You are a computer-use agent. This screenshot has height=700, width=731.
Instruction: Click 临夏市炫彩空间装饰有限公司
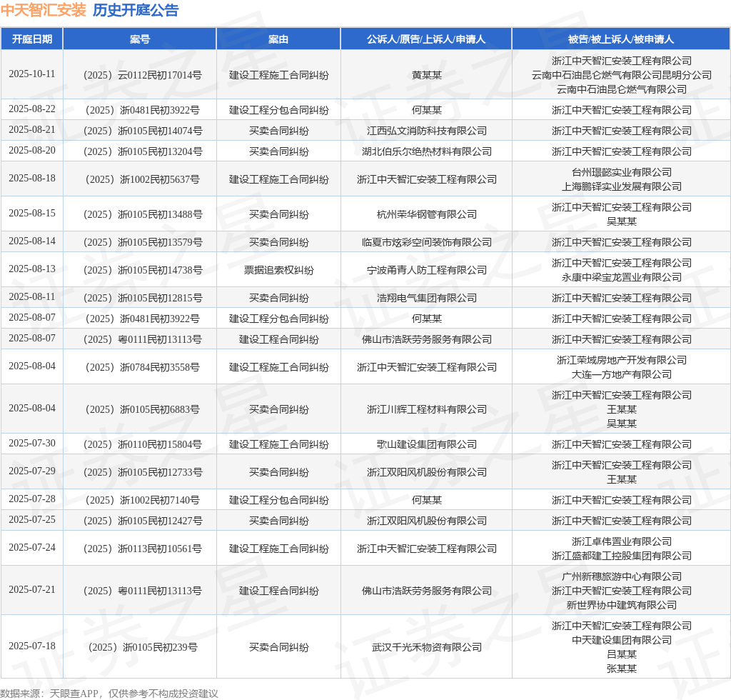click(x=427, y=243)
